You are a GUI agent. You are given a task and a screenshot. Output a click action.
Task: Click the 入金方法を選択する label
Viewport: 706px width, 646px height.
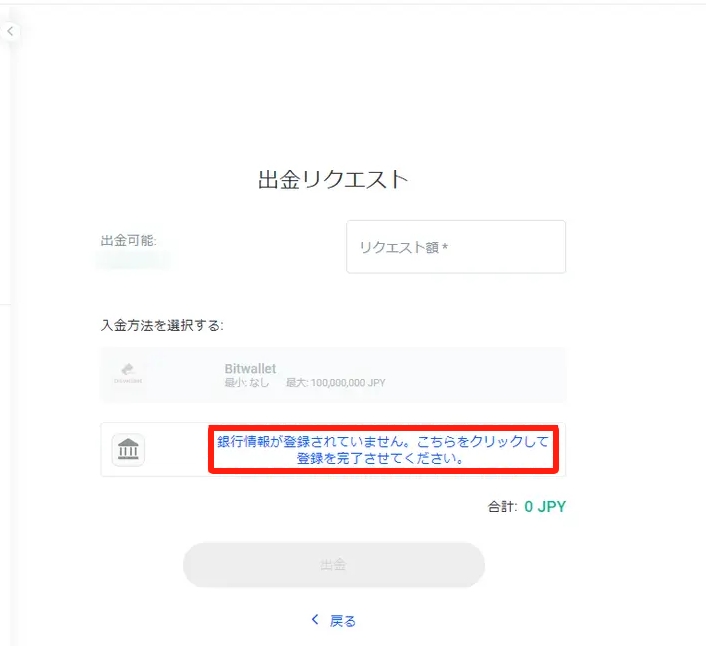[162, 325]
